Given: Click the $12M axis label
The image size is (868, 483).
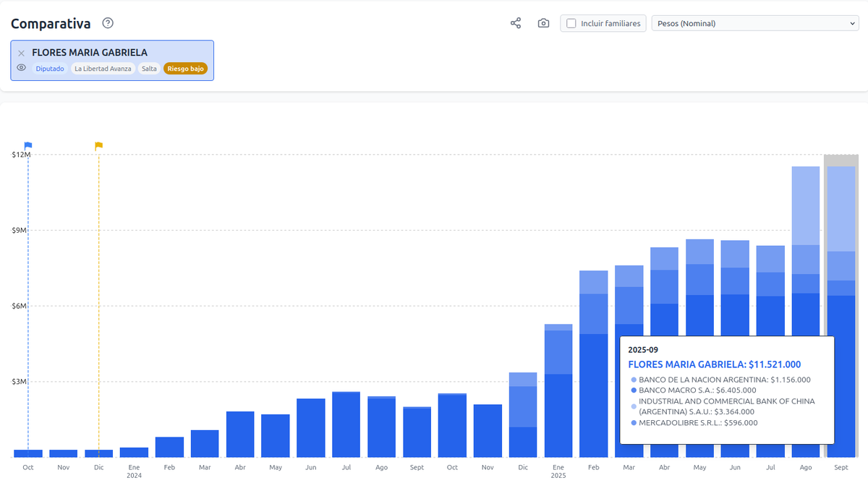Looking at the screenshot, I should [21, 155].
